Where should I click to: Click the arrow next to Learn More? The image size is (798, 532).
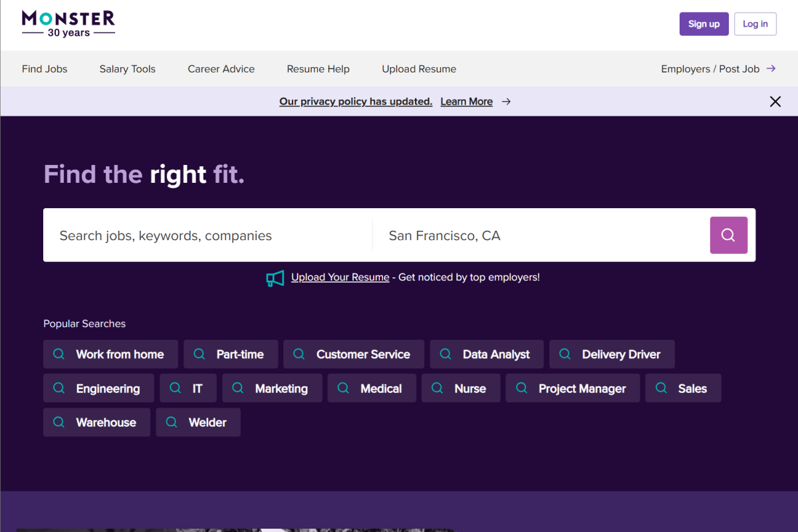point(506,102)
